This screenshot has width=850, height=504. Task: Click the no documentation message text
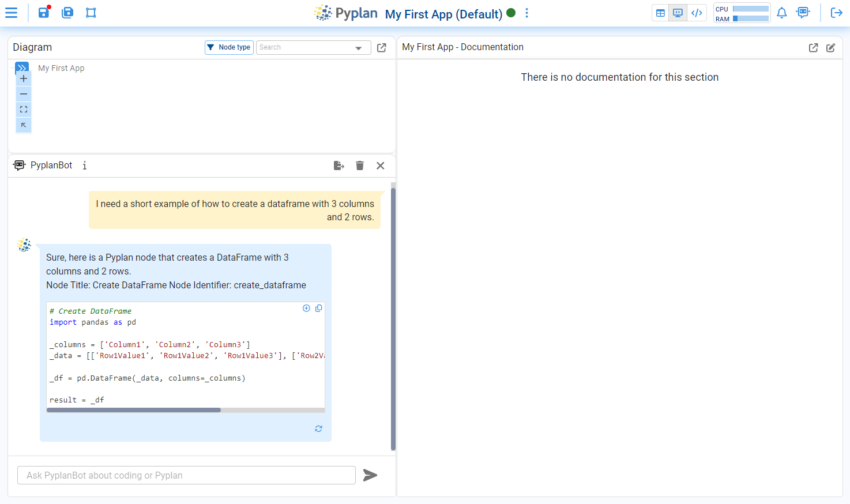pos(620,77)
